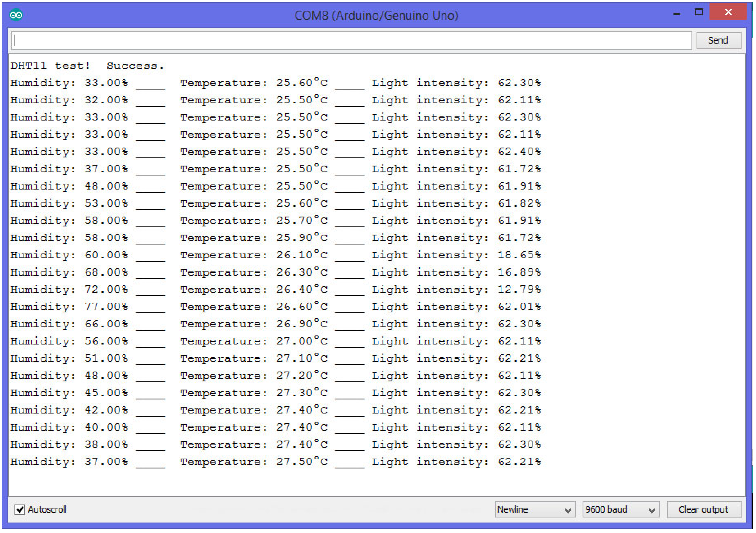Click the 'DHT11 test! Success.' line

[87, 66]
